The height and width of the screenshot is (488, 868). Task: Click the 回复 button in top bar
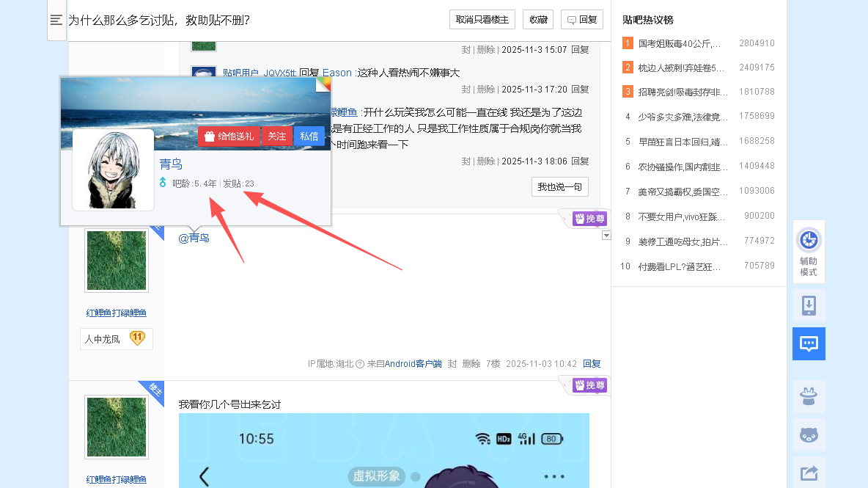coord(582,20)
